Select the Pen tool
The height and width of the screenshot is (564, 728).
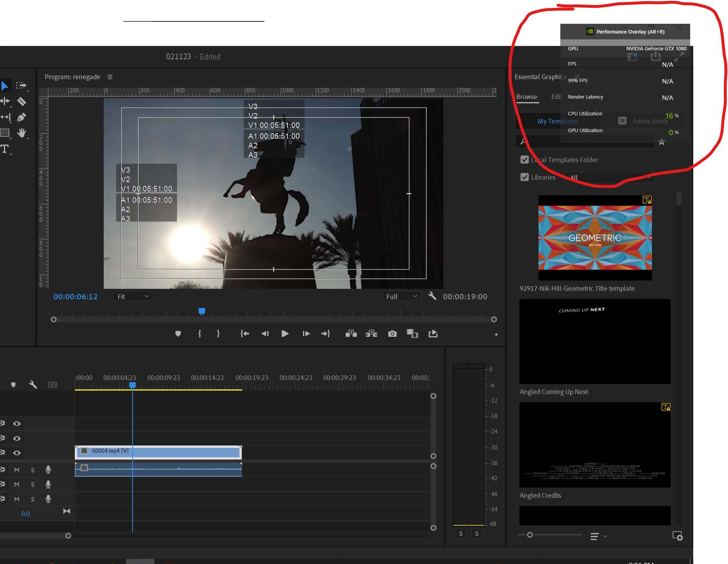click(x=21, y=117)
